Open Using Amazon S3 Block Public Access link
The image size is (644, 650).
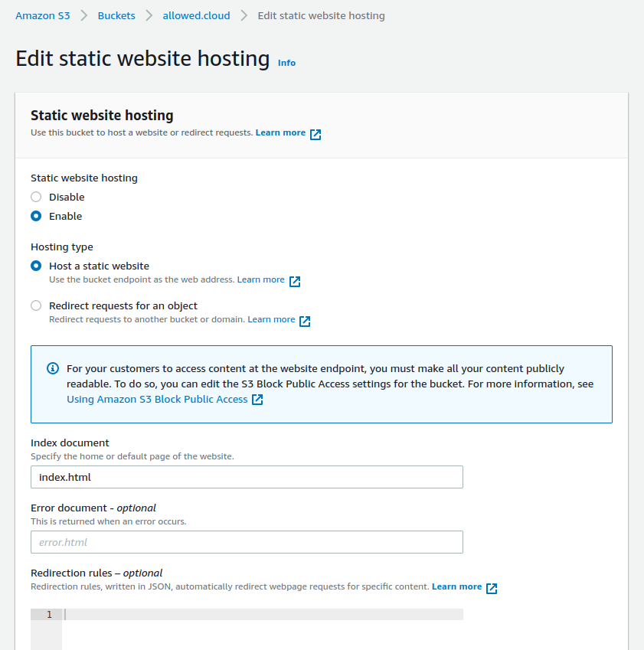[157, 399]
